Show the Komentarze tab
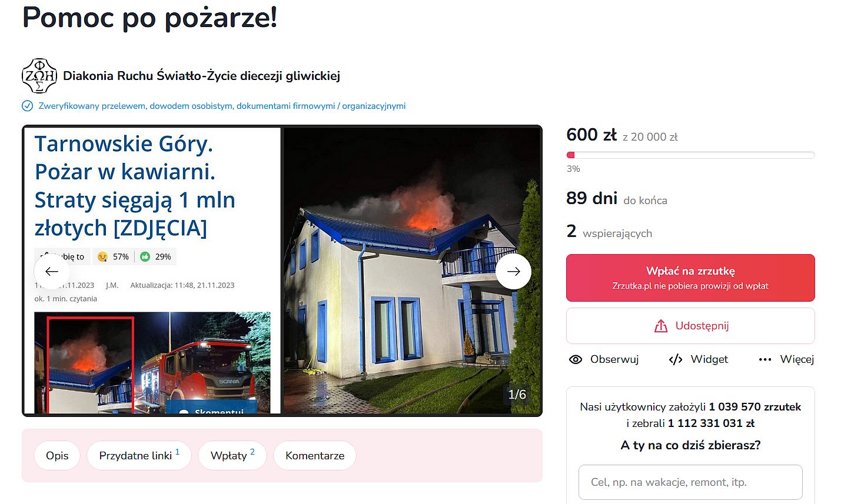The width and height of the screenshot is (841, 504). [x=315, y=456]
